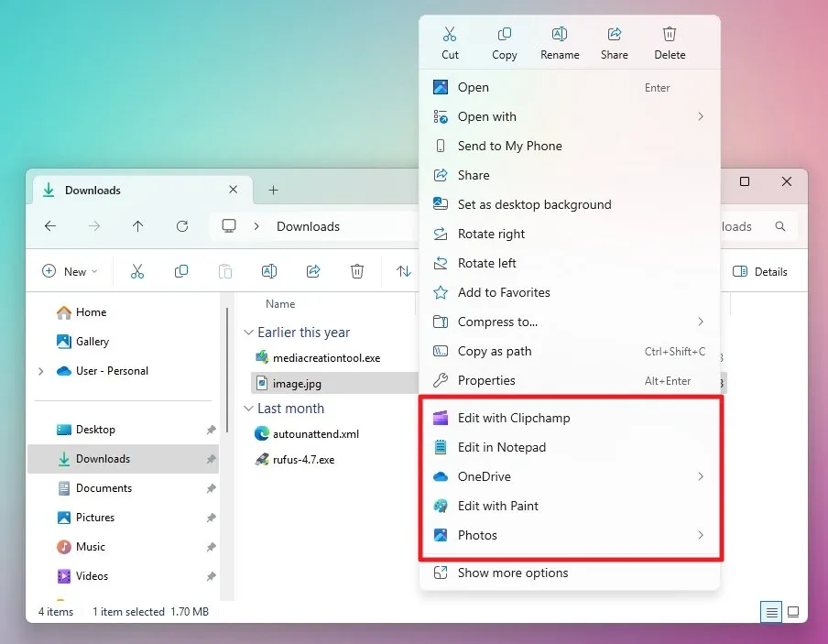Expand the Open with submenu
This screenshot has height=644, width=828.
700,116
